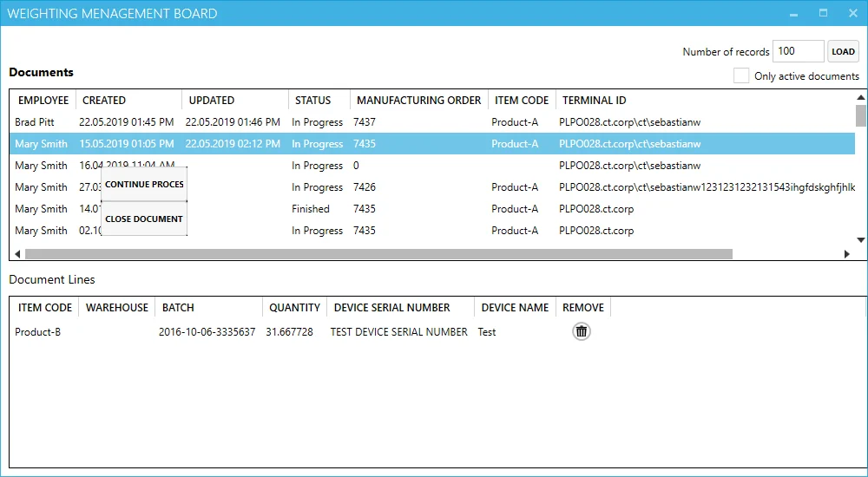Click the TERMINAL ID column header
This screenshot has width=868, height=477.
click(595, 100)
